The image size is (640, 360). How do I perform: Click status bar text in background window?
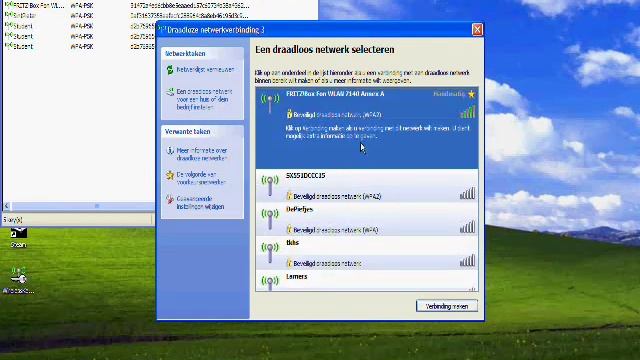(13, 220)
